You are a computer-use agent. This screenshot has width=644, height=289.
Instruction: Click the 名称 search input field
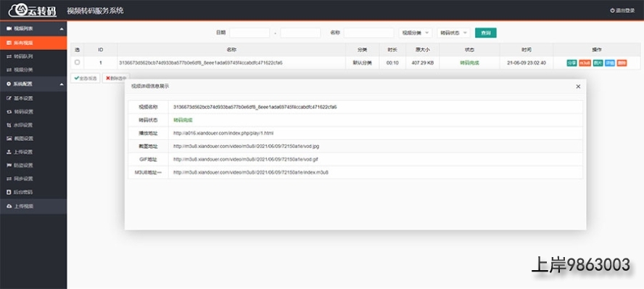(x=369, y=33)
